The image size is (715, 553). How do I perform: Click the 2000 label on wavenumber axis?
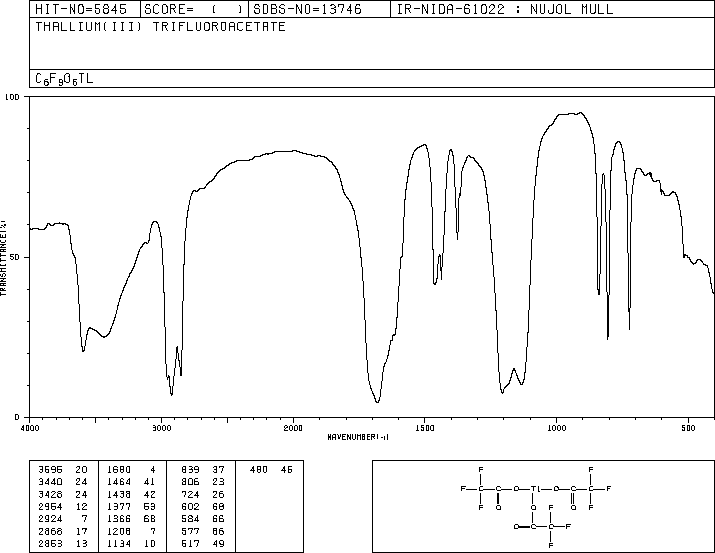293,428
